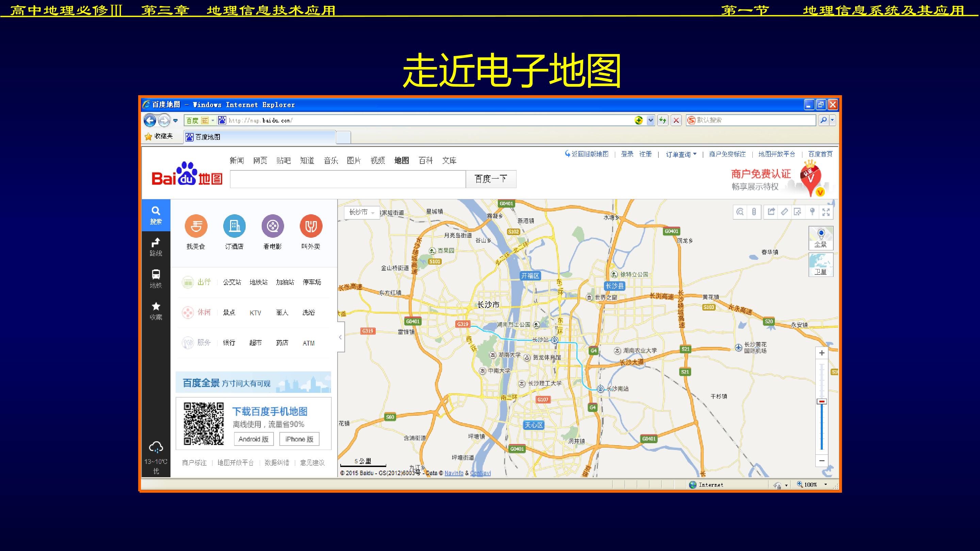Open the 地铁 subway sidebar icon
The height and width of the screenshot is (551, 980).
pos(156,279)
